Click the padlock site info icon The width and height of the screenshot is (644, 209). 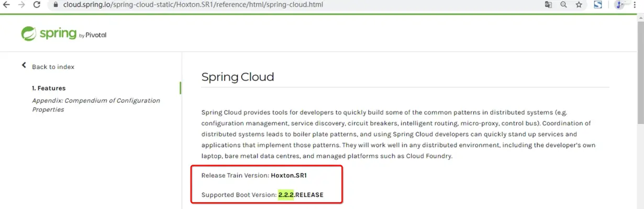[56, 5]
